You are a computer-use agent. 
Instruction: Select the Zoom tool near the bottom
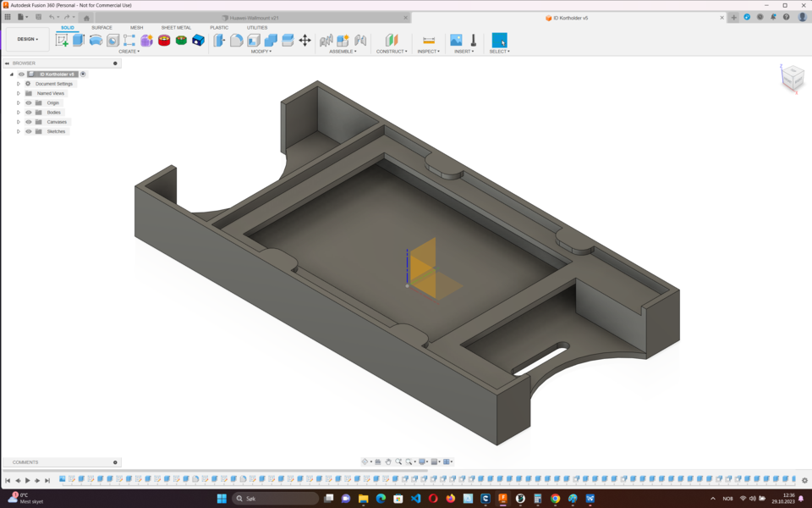point(398,461)
